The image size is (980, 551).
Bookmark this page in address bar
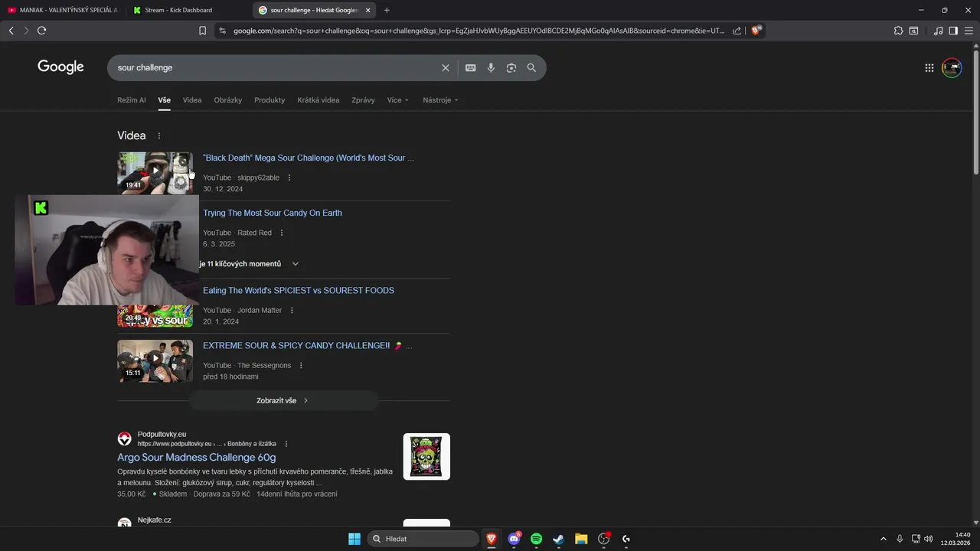point(202,31)
